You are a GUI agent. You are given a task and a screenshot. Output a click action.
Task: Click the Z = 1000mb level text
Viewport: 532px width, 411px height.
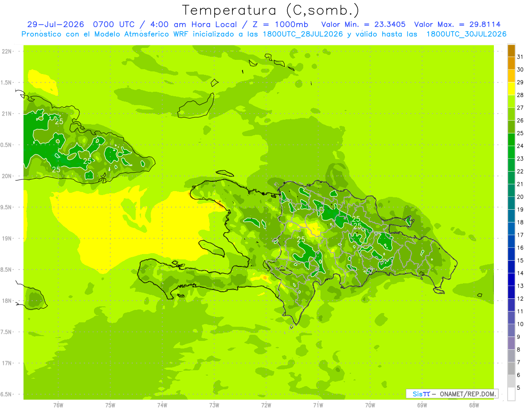pyautogui.click(x=284, y=24)
